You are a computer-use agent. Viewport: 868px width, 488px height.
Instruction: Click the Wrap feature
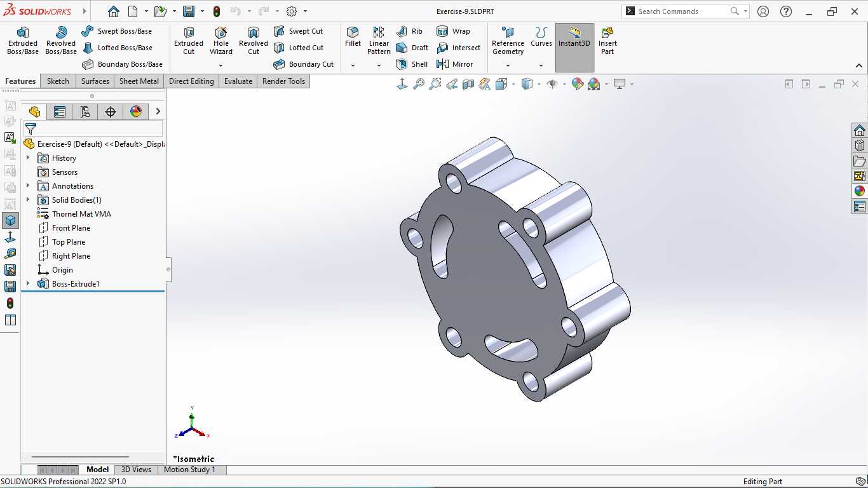(x=453, y=31)
